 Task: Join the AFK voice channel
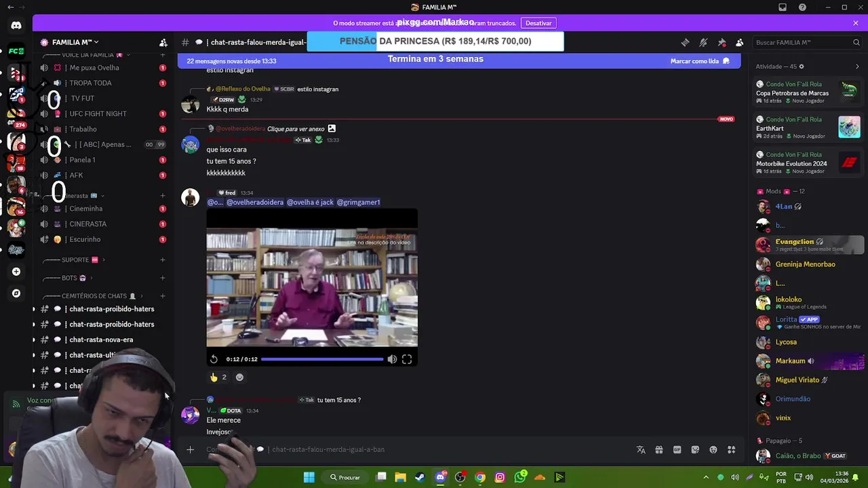tap(76, 175)
